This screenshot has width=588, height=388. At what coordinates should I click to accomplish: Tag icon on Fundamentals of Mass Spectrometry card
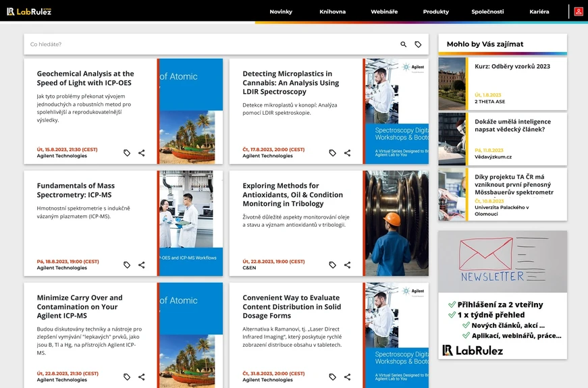[x=127, y=265]
